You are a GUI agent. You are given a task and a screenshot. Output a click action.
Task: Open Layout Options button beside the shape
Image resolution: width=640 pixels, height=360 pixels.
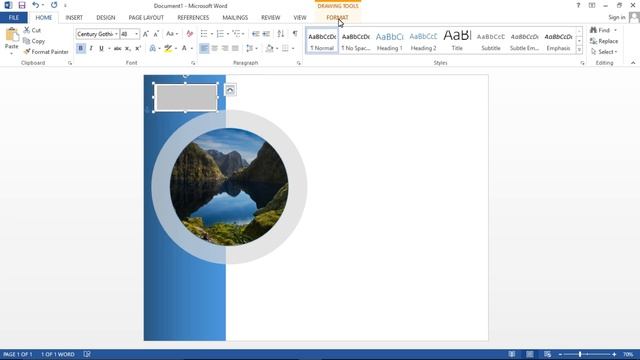click(x=230, y=90)
